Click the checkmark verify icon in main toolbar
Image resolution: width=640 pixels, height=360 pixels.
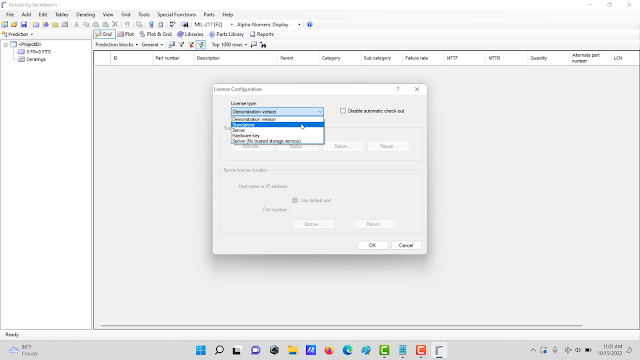(173, 24)
